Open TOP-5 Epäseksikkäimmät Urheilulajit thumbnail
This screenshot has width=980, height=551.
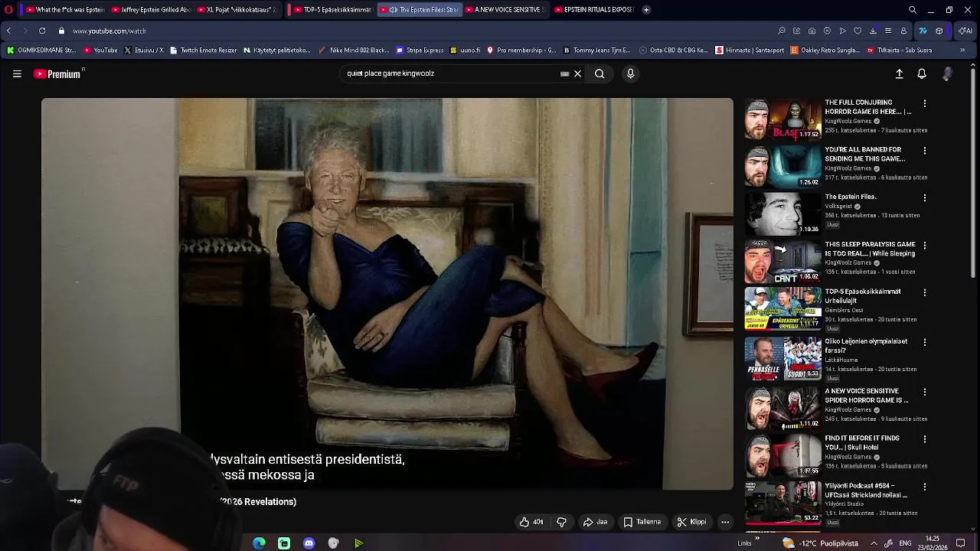click(x=782, y=308)
